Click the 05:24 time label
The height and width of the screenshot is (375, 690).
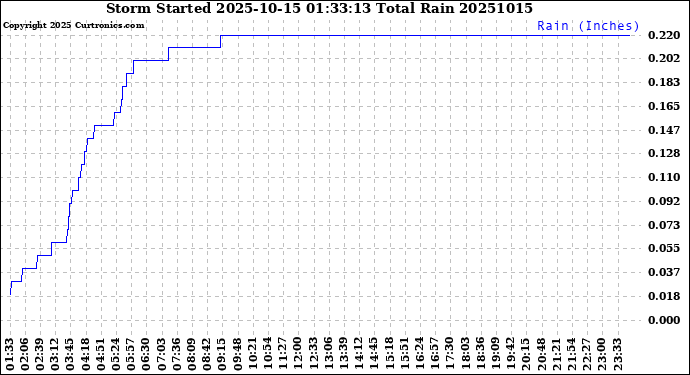click(x=117, y=355)
